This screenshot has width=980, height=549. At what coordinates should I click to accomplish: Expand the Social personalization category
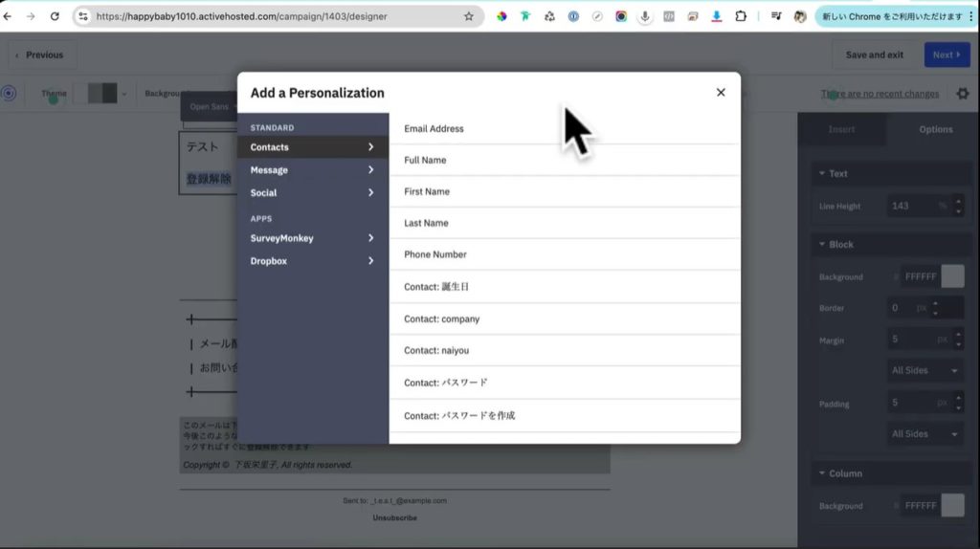[x=312, y=193]
